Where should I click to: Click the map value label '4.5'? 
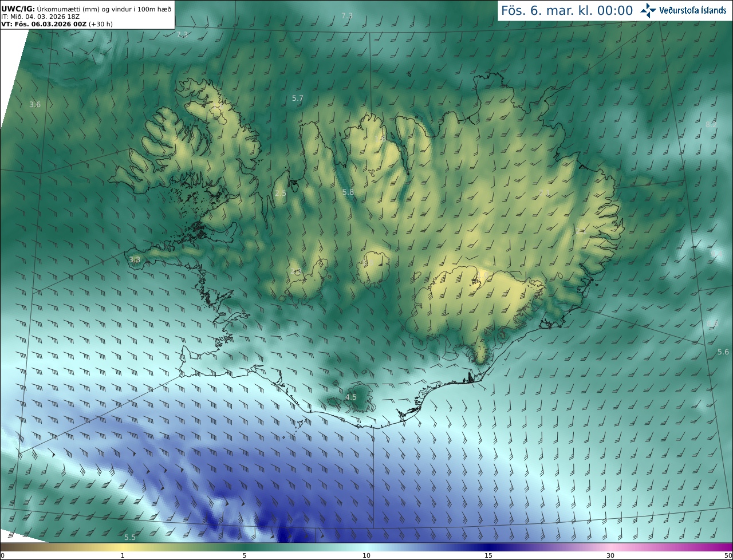click(351, 397)
